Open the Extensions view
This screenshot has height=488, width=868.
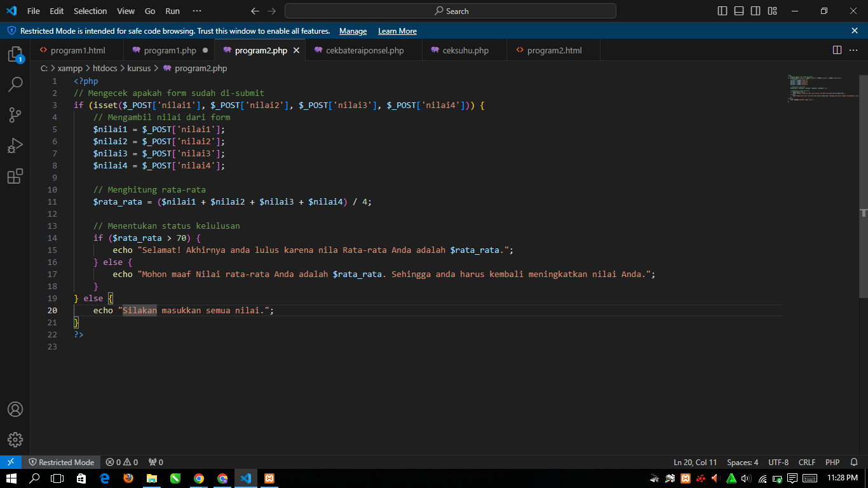pos(15,176)
